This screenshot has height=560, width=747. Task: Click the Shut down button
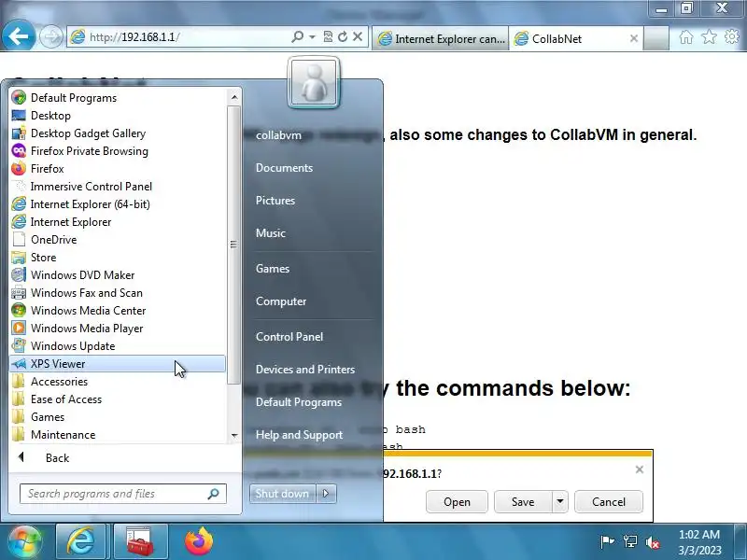[x=283, y=494]
